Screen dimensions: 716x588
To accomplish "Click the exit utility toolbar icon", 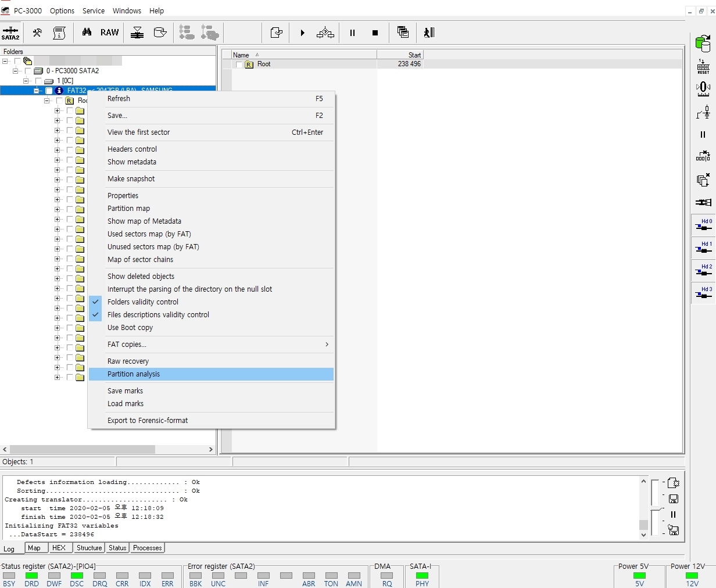I will [429, 33].
